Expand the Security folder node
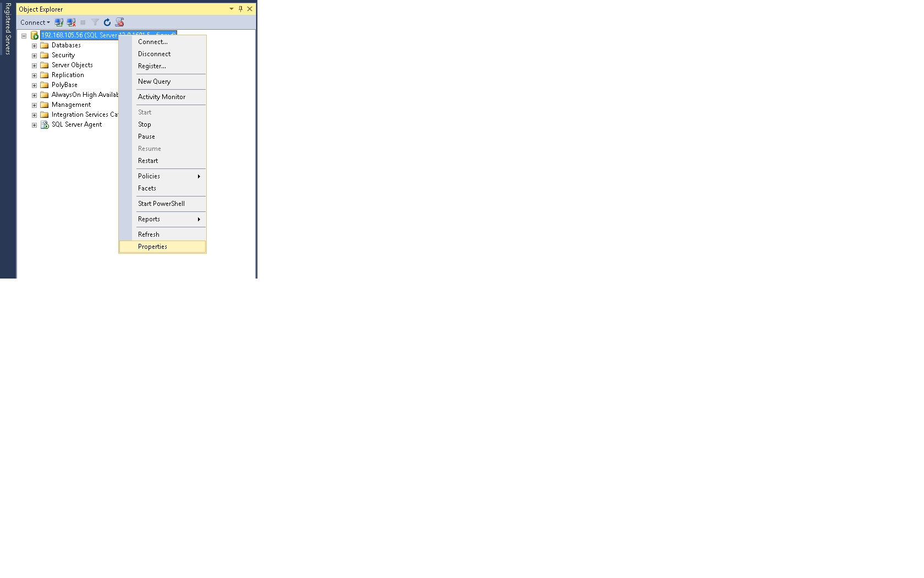 coord(34,56)
